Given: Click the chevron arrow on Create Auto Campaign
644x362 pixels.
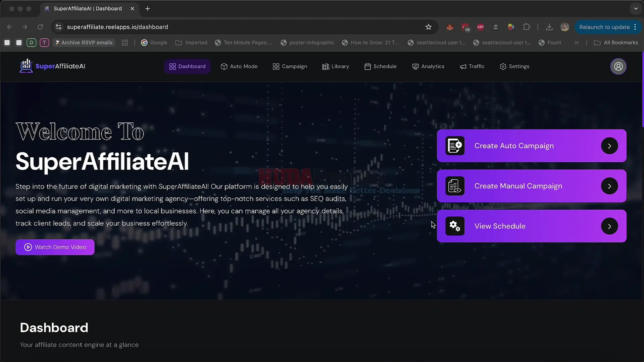Looking at the screenshot, I should pos(609,146).
